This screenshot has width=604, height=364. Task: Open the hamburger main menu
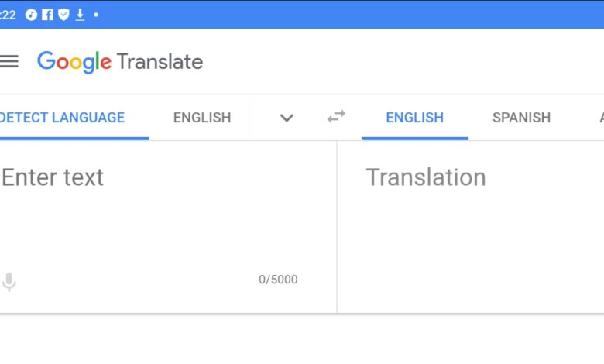point(9,61)
